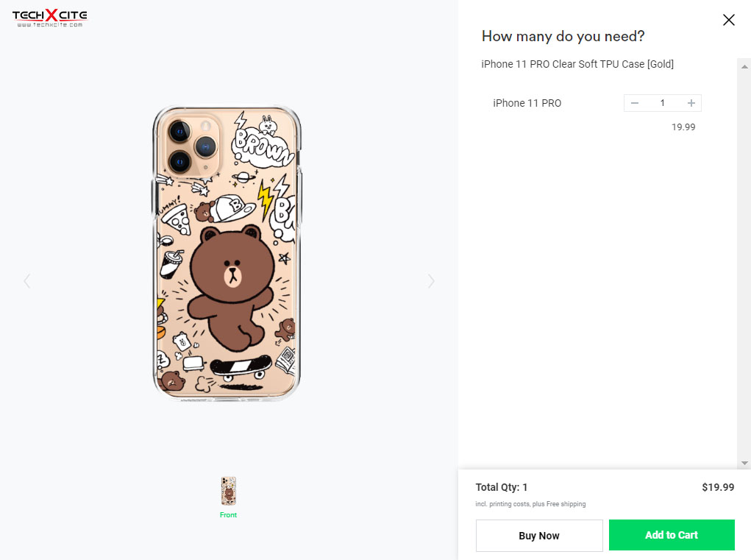Click the quantity number field
This screenshot has height=560, width=751.
[663, 103]
